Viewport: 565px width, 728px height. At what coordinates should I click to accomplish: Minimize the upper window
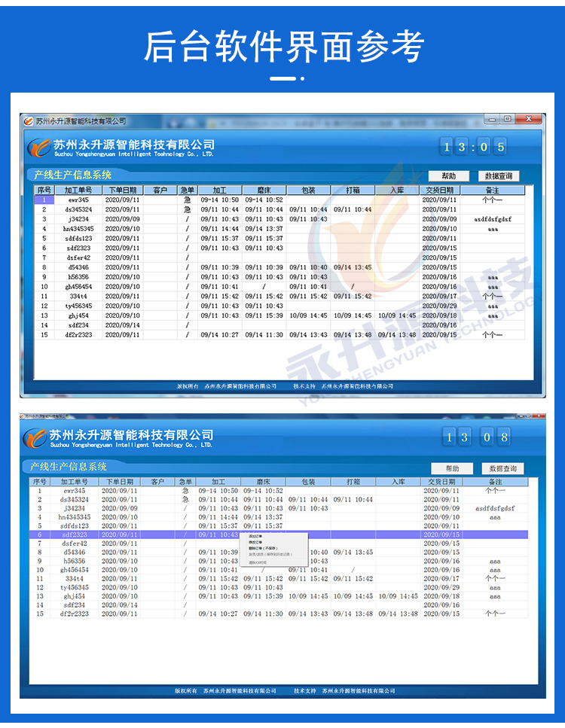tap(491, 119)
